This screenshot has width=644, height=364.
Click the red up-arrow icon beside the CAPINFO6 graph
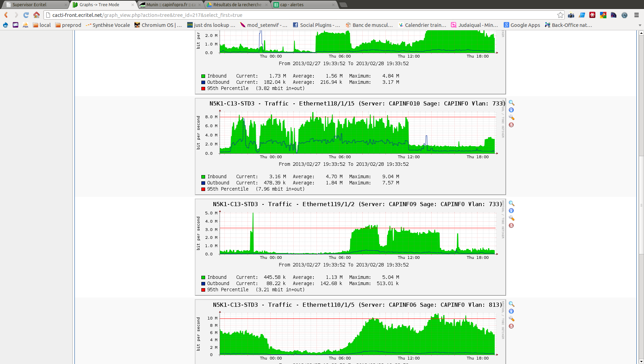(511, 326)
